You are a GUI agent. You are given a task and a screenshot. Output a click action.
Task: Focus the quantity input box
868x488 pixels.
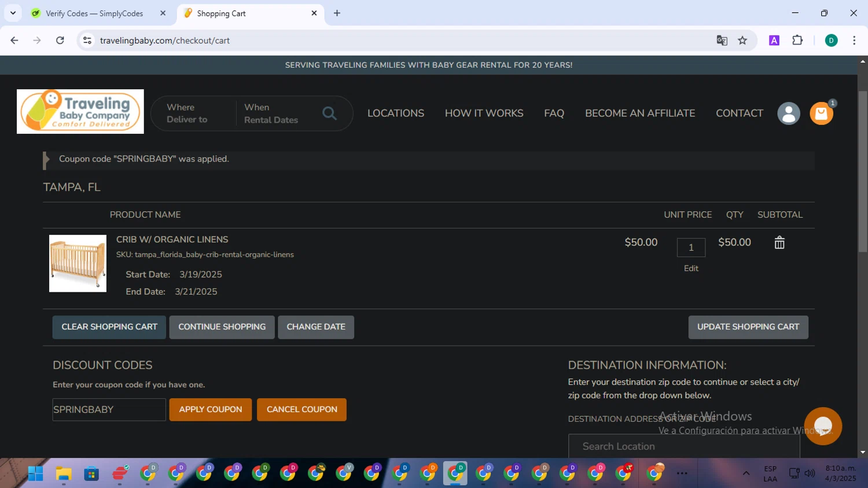coord(691,248)
